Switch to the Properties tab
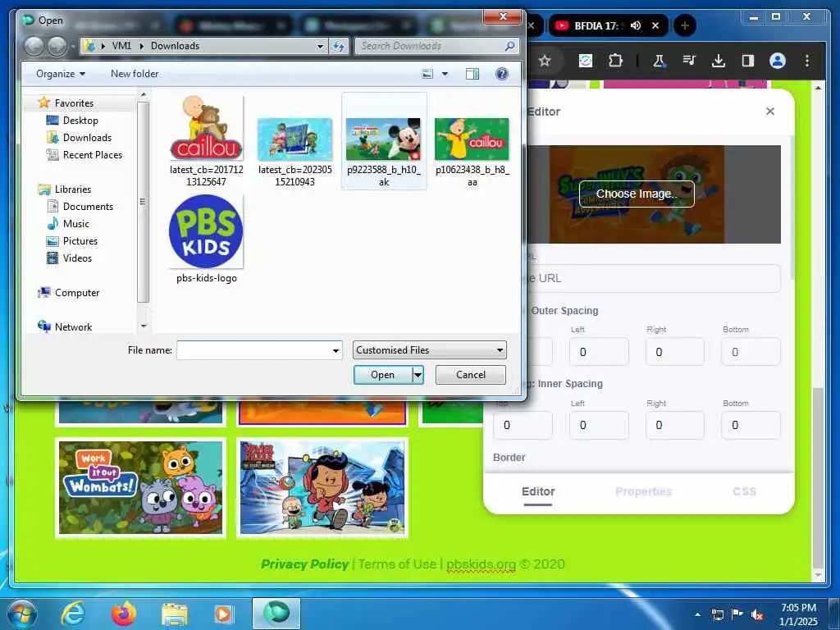Image resolution: width=840 pixels, height=630 pixels. (643, 492)
